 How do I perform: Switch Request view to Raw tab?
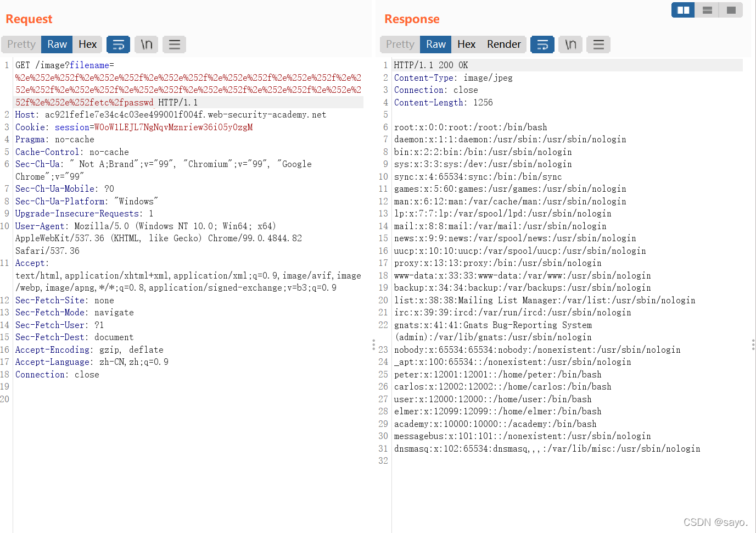[x=57, y=45]
